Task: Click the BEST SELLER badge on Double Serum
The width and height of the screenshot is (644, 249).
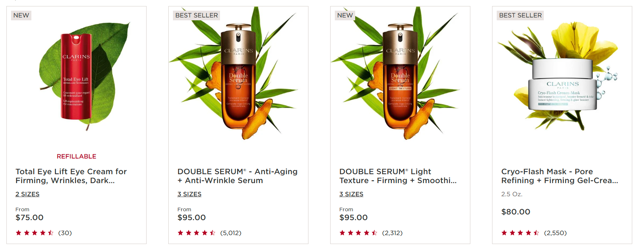Action: tap(196, 15)
